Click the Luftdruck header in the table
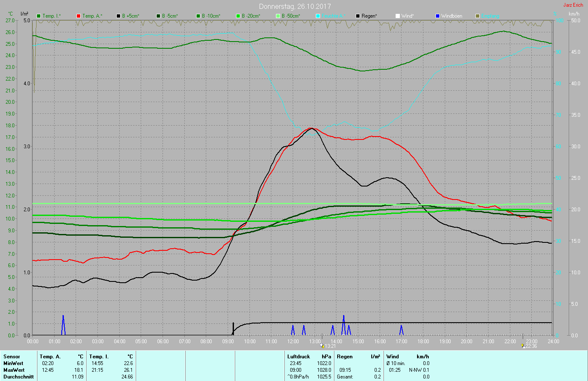 click(299, 357)
